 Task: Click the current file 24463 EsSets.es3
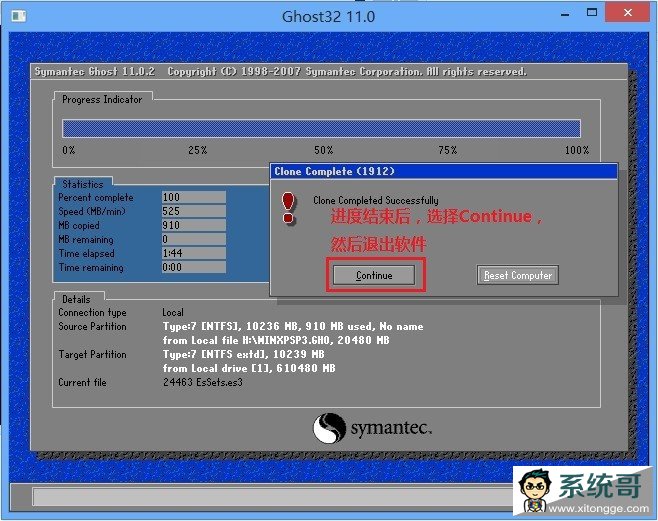click(x=203, y=382)
